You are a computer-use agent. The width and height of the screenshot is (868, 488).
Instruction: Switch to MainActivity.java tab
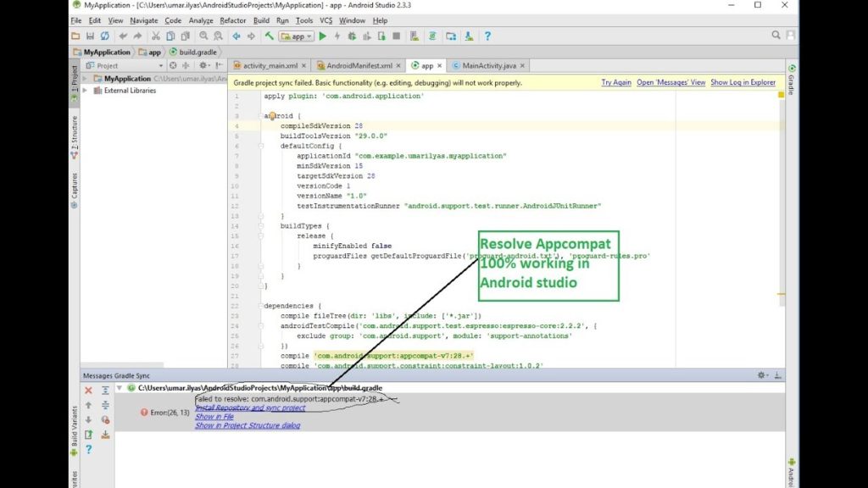tap(488, 65)
